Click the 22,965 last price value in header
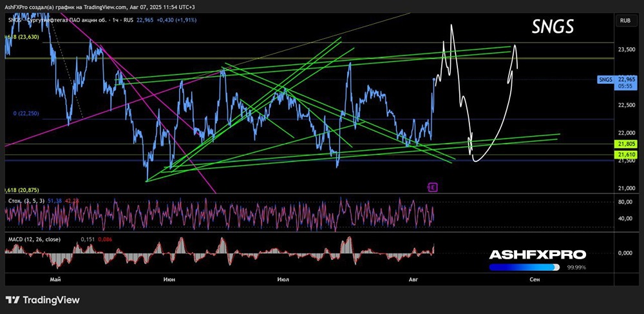This screenshot has width=644, height=314. (x=144, y=20)
